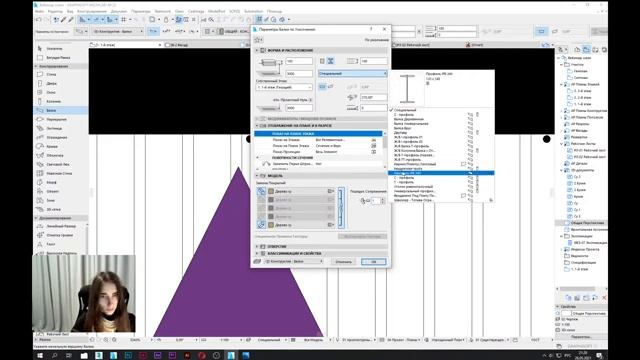Click the angle field showing 270,00°

[373, 98]
